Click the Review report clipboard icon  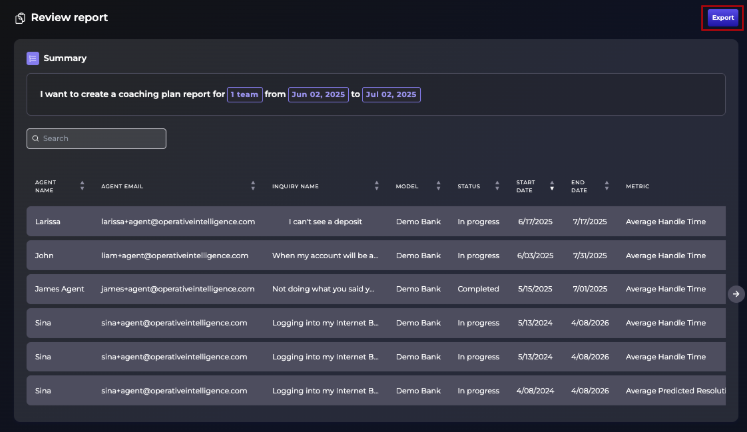point(20,18)
